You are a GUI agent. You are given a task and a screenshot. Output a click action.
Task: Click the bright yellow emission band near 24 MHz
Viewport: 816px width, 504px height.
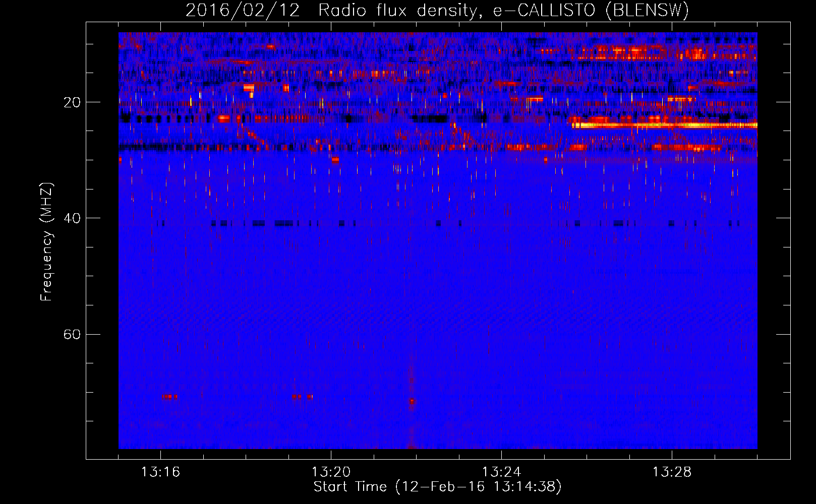(x=665, y=125)
